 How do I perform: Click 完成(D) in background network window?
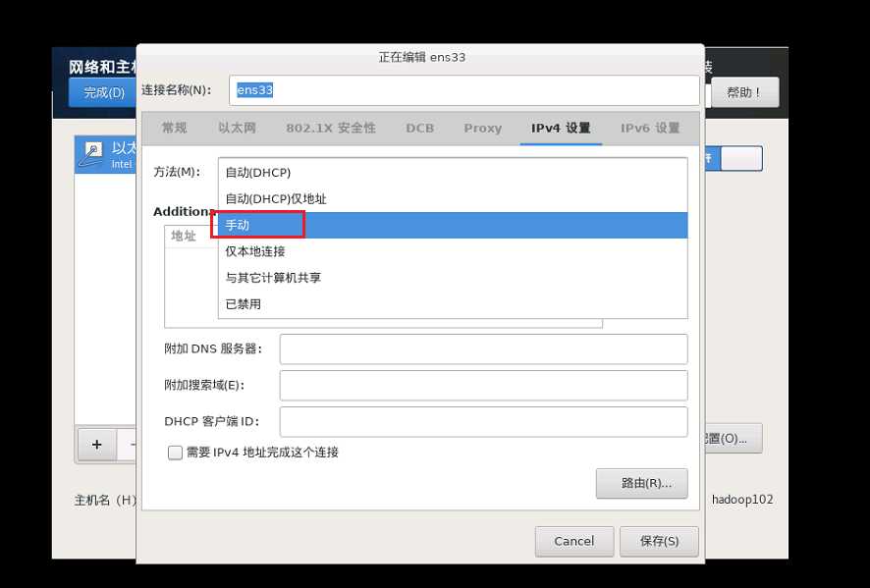pos(103,92)
